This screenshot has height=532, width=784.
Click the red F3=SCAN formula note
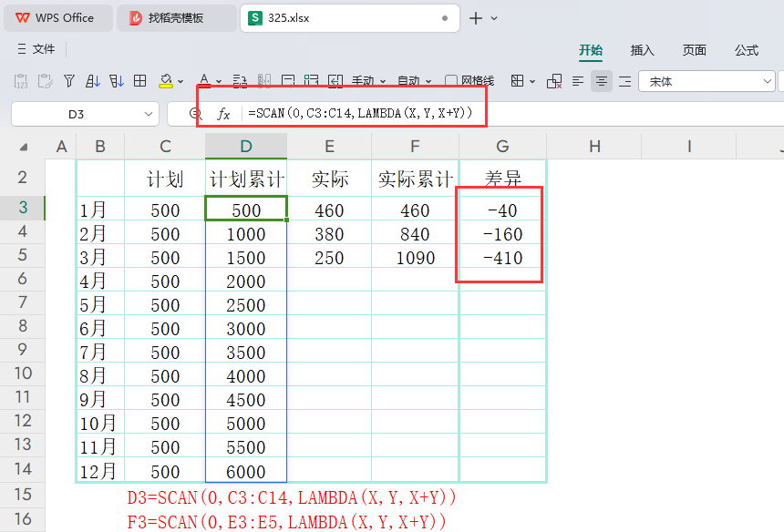coord(286,522)
